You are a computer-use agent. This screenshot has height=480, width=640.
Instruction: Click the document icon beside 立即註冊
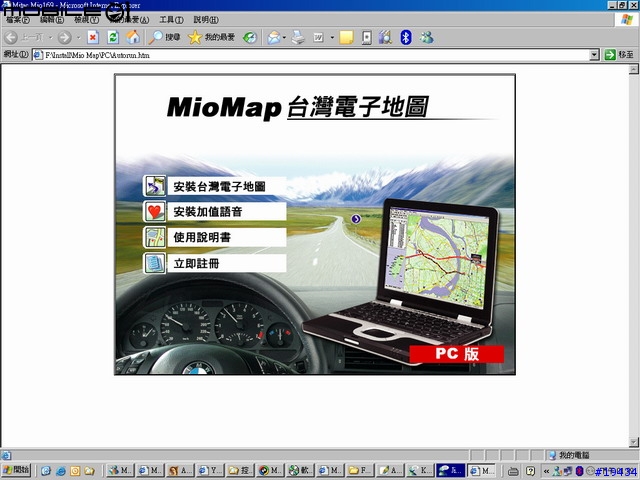[155, 263]
